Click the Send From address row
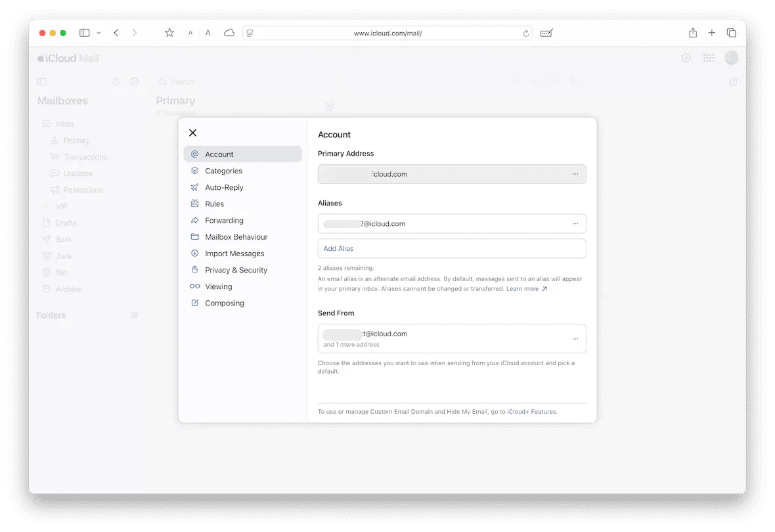 [452, 339]
